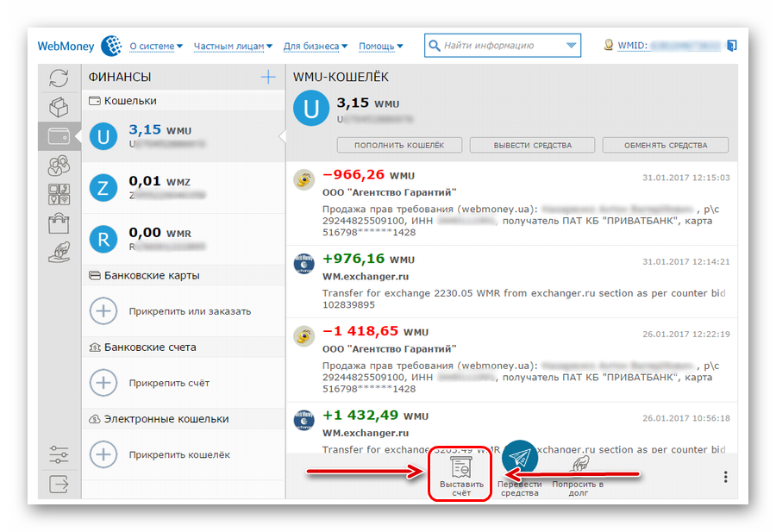Open the three-dot more options menu
The width and height of the screenshot is (776, 532).
pos(725,477)
